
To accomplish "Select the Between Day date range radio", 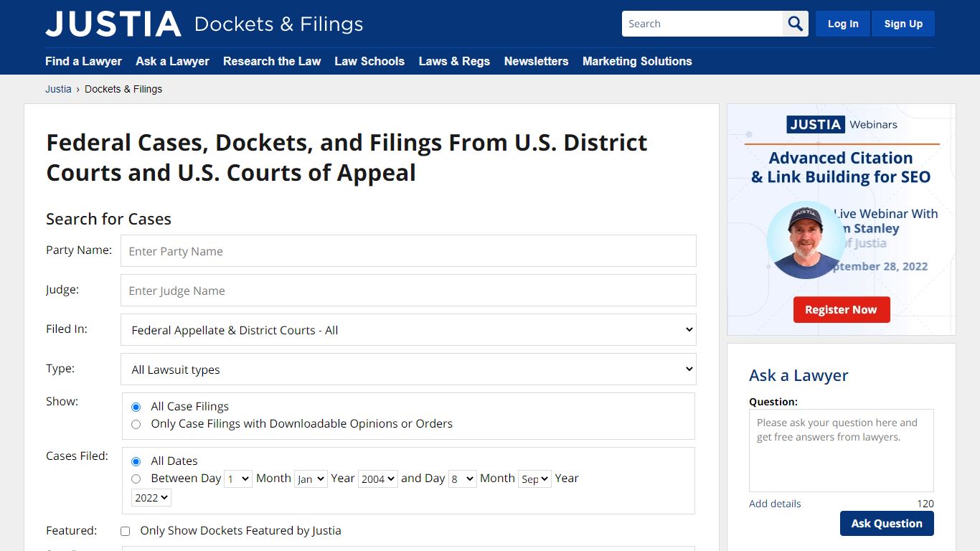I will tap(136, 479).
